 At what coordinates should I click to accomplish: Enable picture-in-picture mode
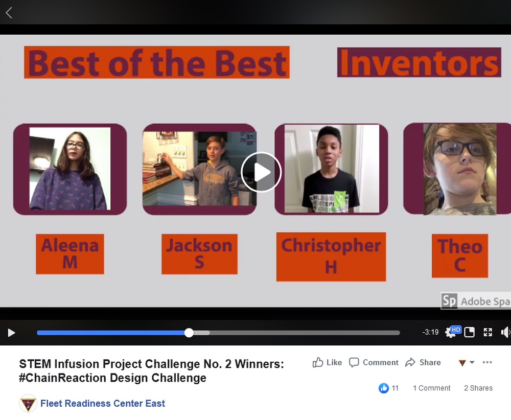469,332
